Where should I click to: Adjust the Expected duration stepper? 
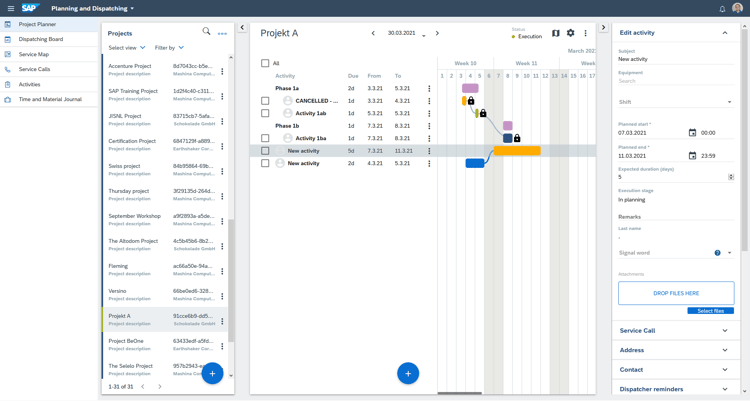click(x=731, y=177)
